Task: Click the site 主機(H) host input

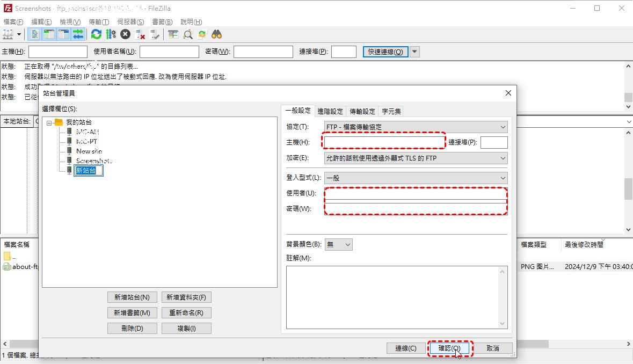Action: pos(384,142)
